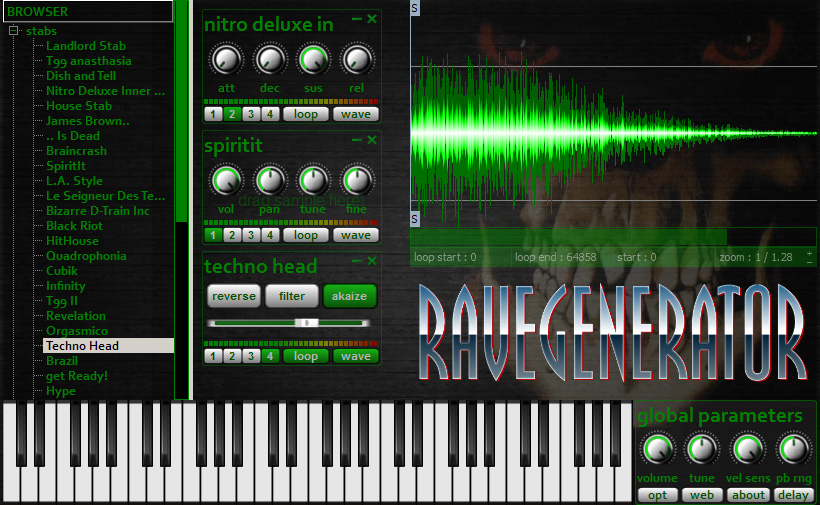This screenshot has width=820, height=505.
Task: Select Brazil sample in browser
Action: (62, 361)
